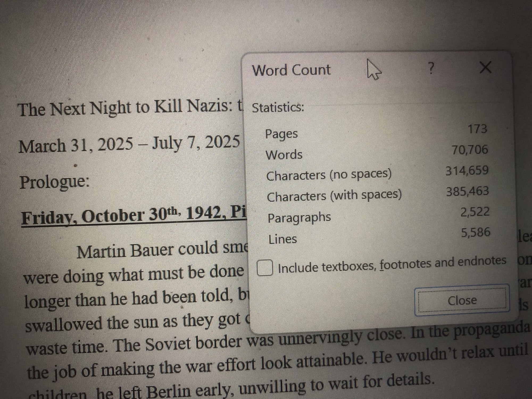This screenshot has width=532, height=399.
Task: Click the Pages statistic label
Action: tap(281, 134)
